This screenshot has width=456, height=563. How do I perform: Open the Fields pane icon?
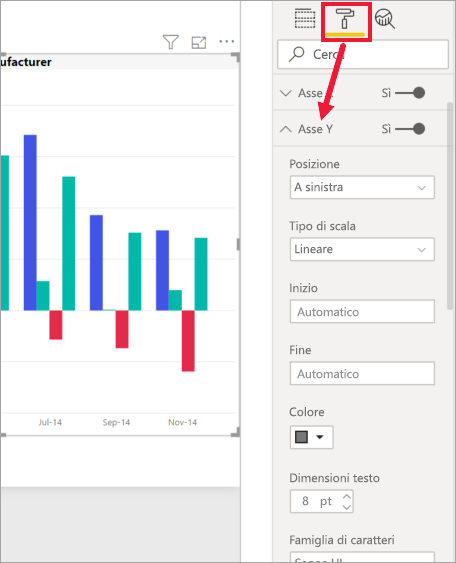[x=305, y=19]
